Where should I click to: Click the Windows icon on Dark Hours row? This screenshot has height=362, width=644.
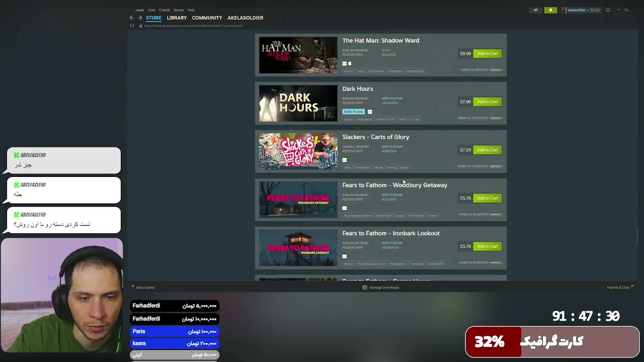tap(370, 112)
